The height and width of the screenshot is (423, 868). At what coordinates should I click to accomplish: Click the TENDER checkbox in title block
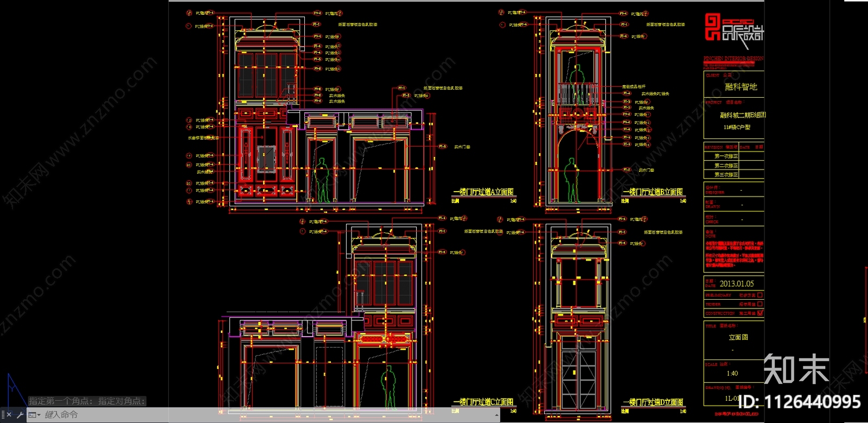pos(760,304)
